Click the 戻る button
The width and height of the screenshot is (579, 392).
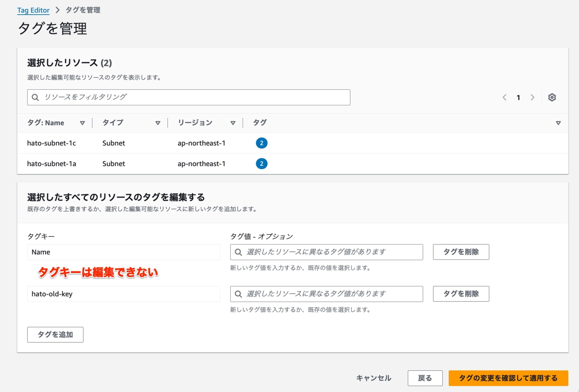(425, 378)
